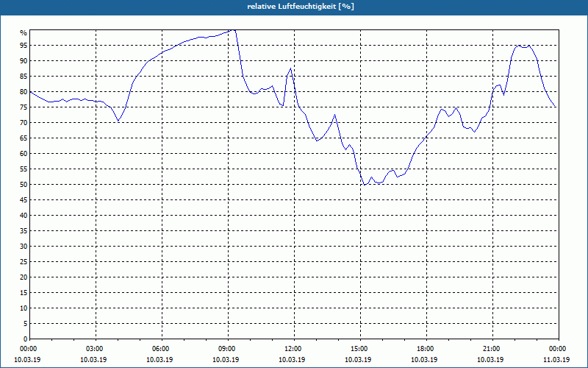Click the 25 y-axis tick label
This screenshot has height=368, width=588.
[24, 262]
